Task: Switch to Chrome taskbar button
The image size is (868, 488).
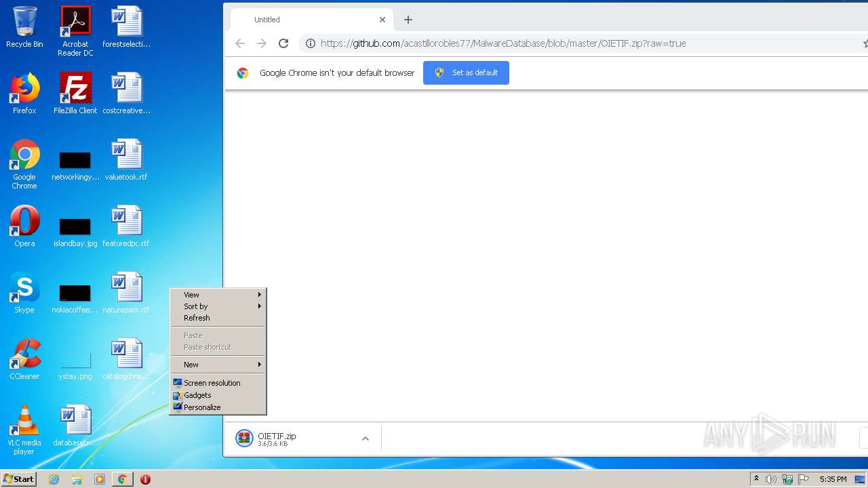Action: coord(122,479)
